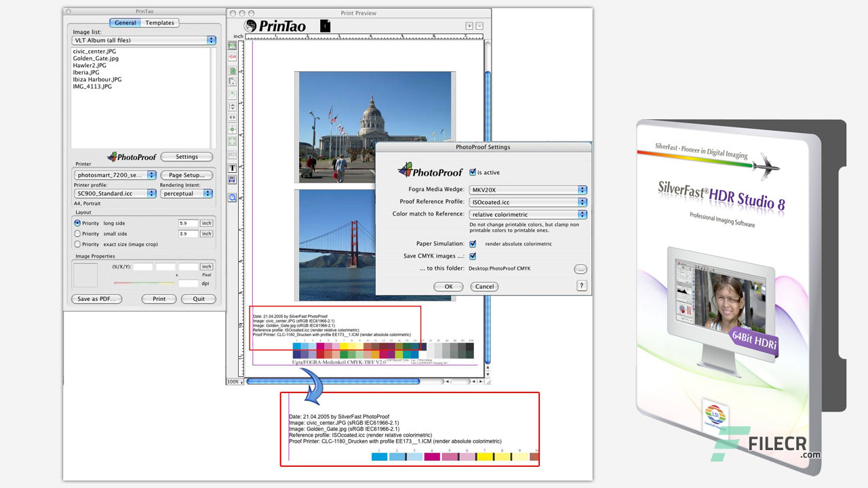Screen dimensions: 868x488
Task: Select Priority exact size (image crop) option
Action: 77,244
